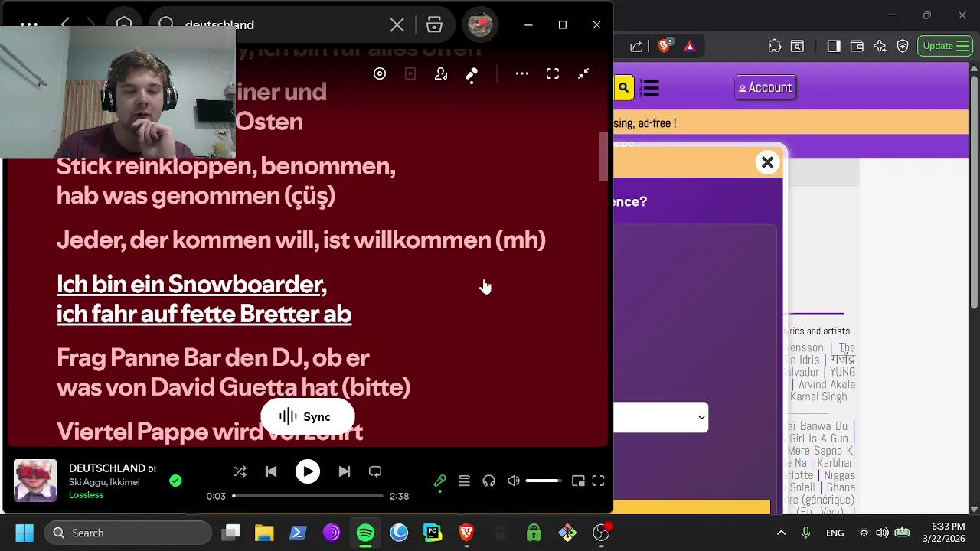
Task: Open the Leo AI sparkle icon
Action: coord(880,46)
